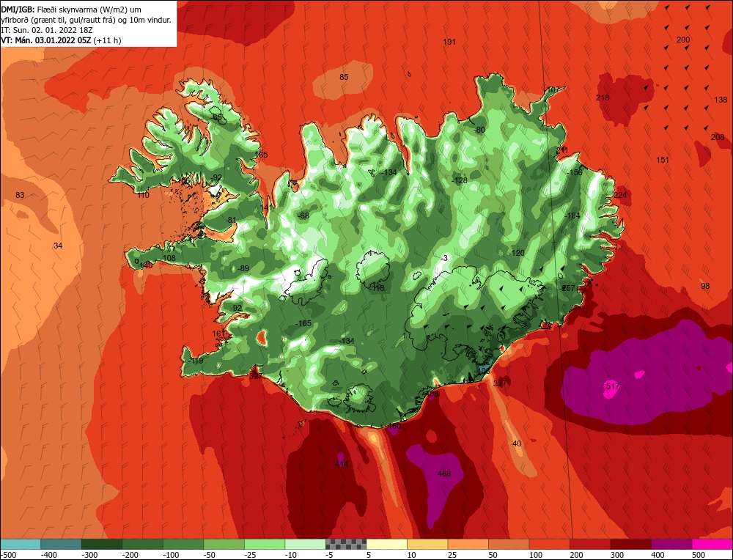Click the bright pink swatch after 500
The height and width of the screenshot is (560, 733).
click(712, 545)
